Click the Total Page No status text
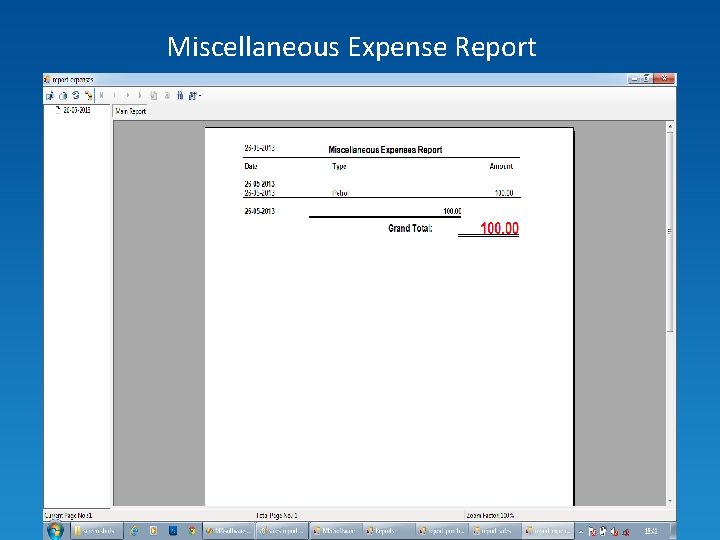 click(x=277, y=516)
